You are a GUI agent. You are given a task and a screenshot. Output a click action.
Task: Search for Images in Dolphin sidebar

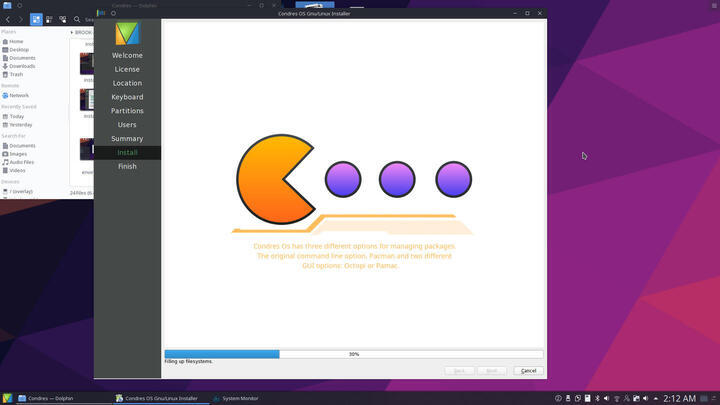tap(15, 154)
